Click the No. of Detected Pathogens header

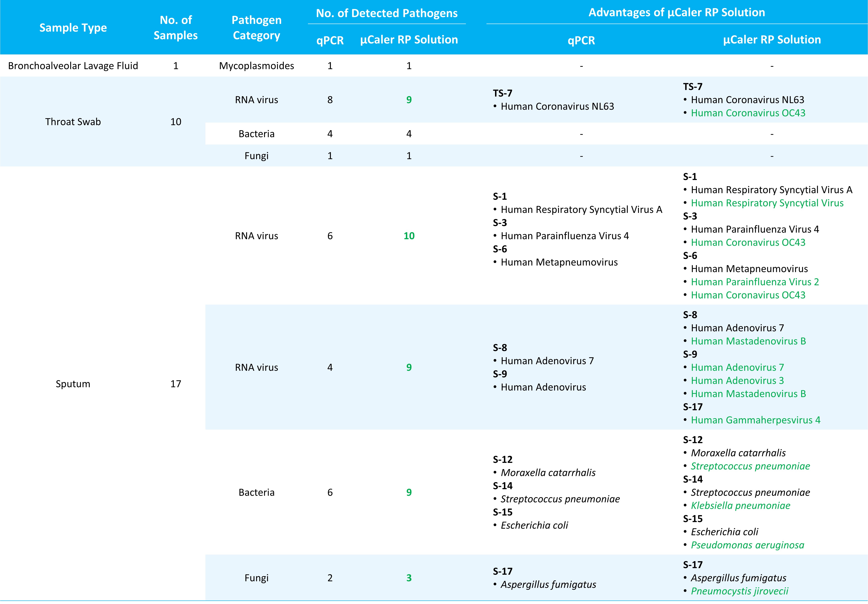[x=386, y=13]
